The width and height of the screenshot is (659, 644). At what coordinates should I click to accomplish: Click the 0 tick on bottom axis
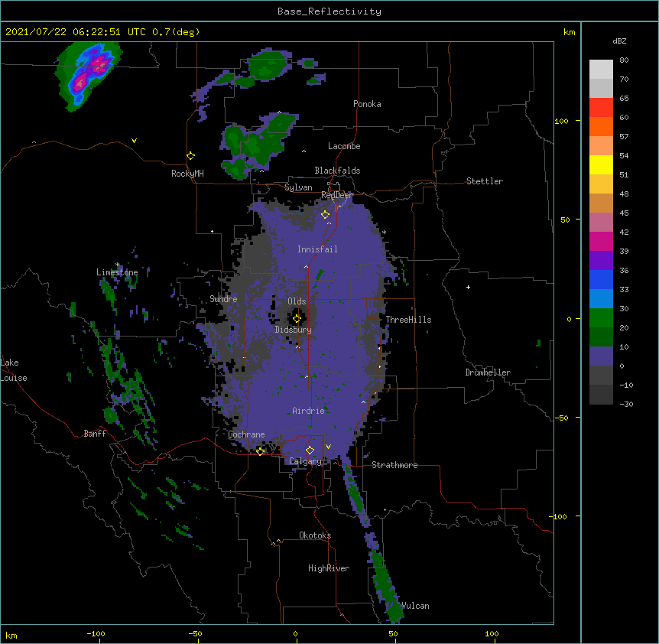coord(295,633)
